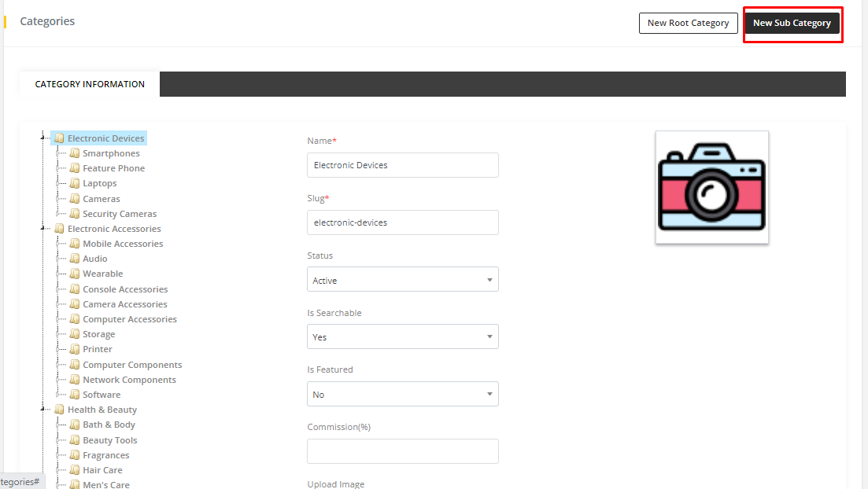Click the Electronic Accessories folder icon

pos(59,229)
